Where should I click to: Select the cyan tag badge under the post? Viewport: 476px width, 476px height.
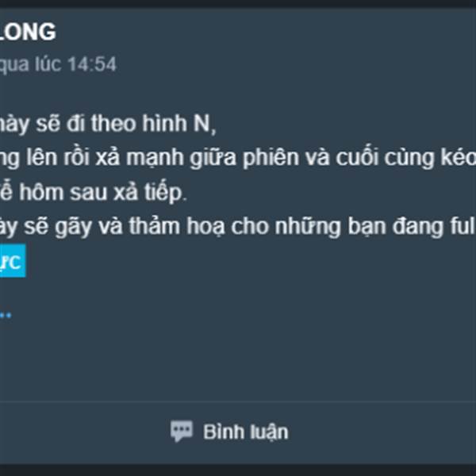13,261
